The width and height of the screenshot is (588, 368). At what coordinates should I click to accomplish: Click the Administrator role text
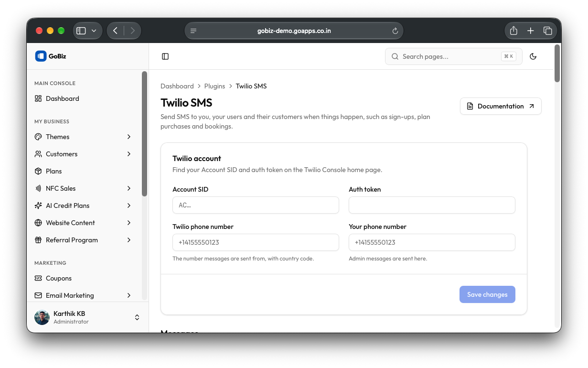click(71, 322)
